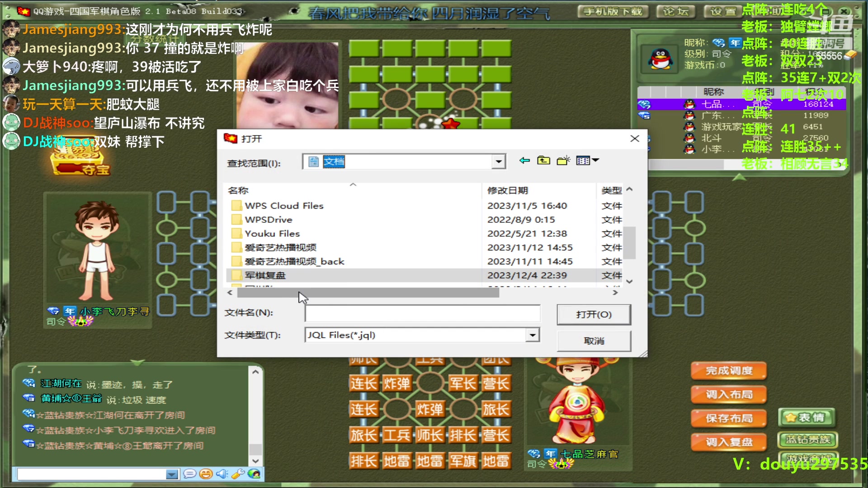Expand the chat input dropdown arrow
Image resolution: width=868 pixels, height=488 pixels.
click(172, 474)
